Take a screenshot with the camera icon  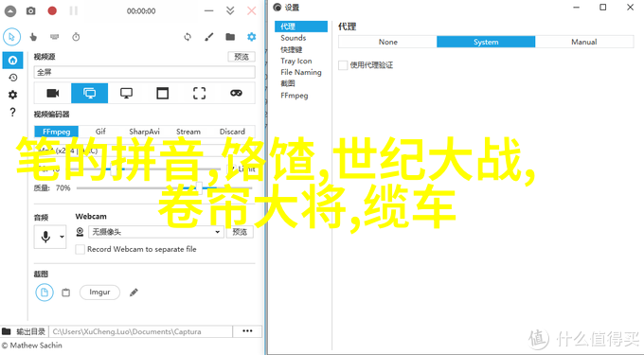(31, 11)
